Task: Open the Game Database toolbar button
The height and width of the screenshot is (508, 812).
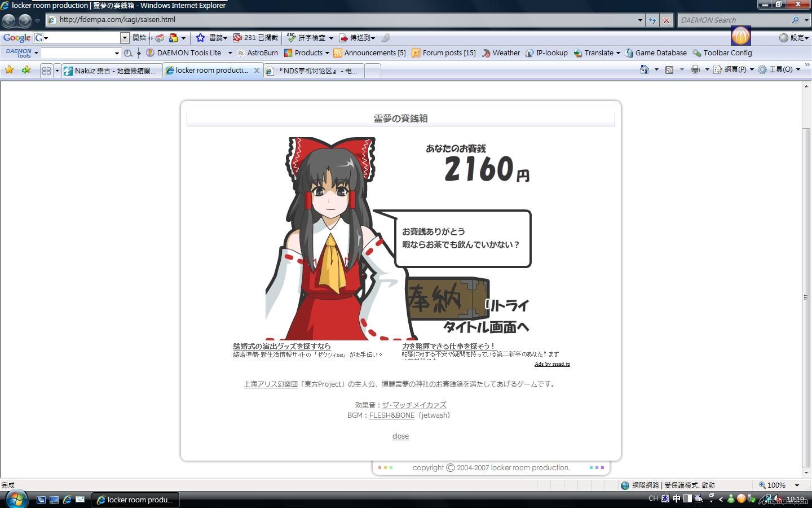Action: [656, 53]
